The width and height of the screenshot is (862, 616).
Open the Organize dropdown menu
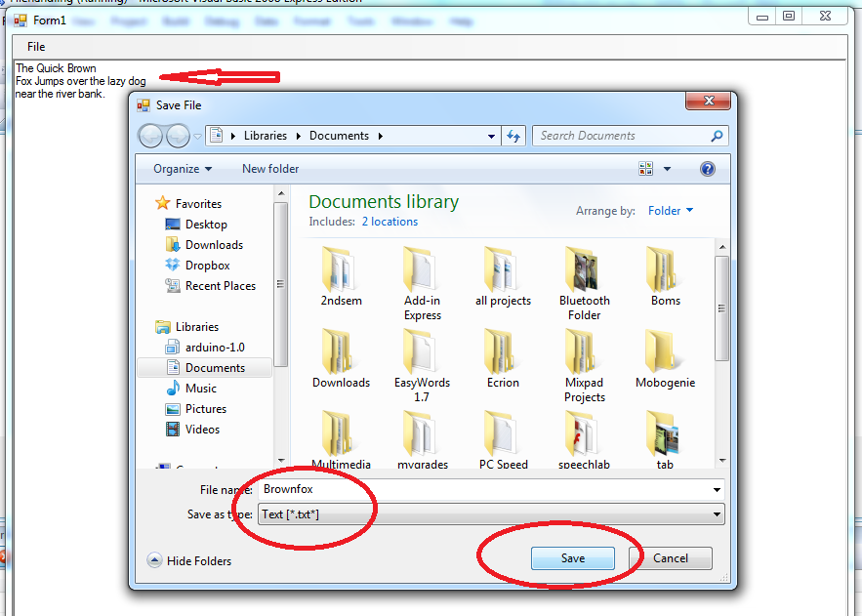tap(183, 169)
